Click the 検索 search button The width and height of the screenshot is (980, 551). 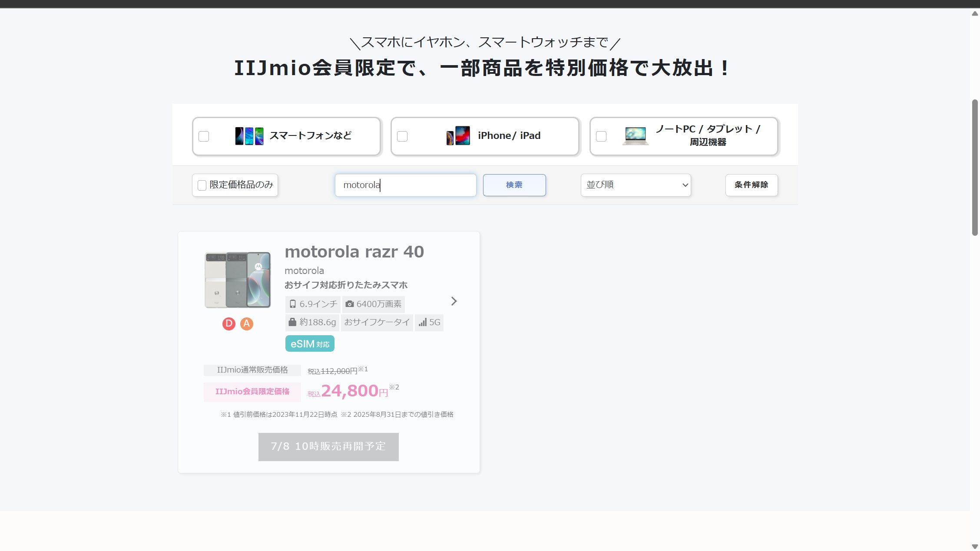point(514,185)
